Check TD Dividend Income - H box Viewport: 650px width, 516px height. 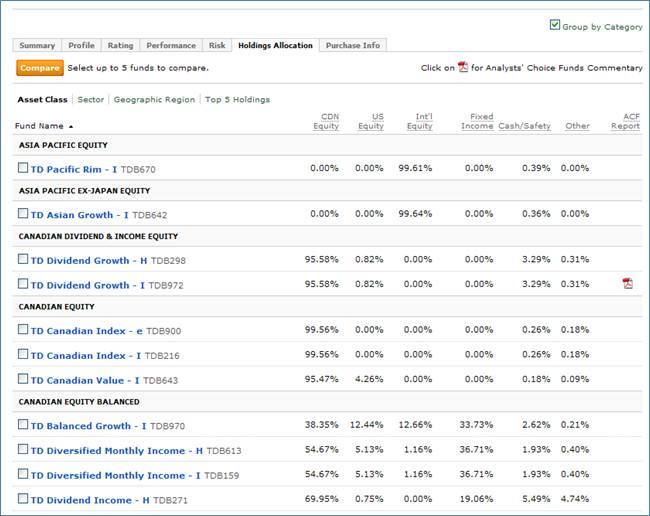(23, 499)
